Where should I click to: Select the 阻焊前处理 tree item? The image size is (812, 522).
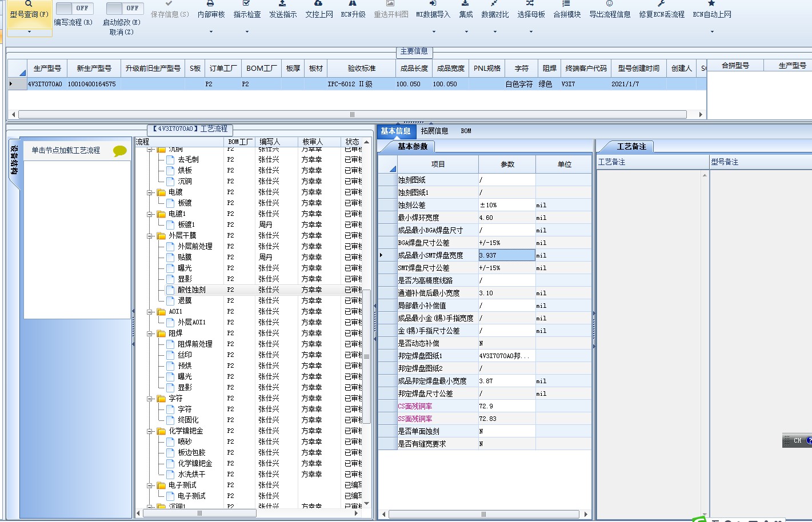coord(195,344)
